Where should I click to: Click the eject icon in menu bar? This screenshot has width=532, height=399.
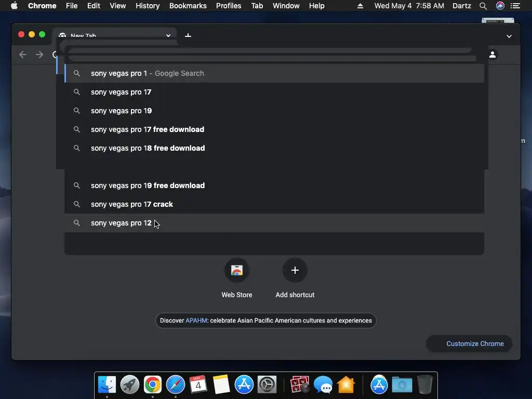click(x=361, y=6)
